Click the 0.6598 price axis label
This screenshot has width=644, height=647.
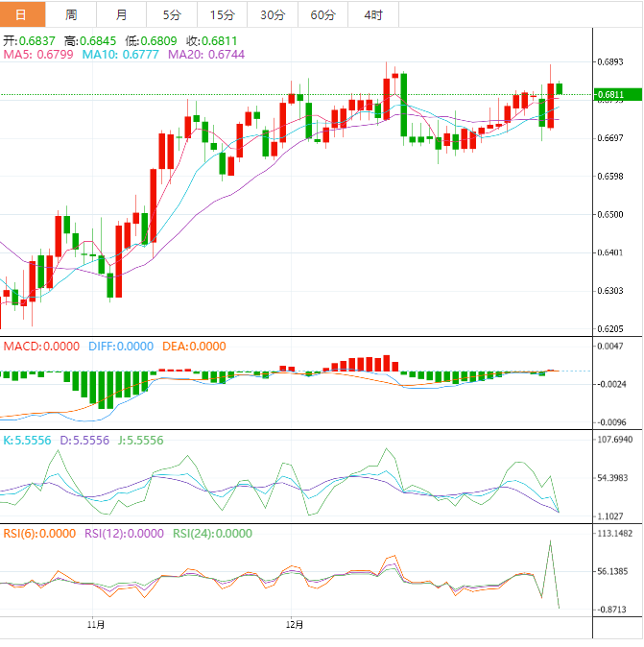pos(610,177)
